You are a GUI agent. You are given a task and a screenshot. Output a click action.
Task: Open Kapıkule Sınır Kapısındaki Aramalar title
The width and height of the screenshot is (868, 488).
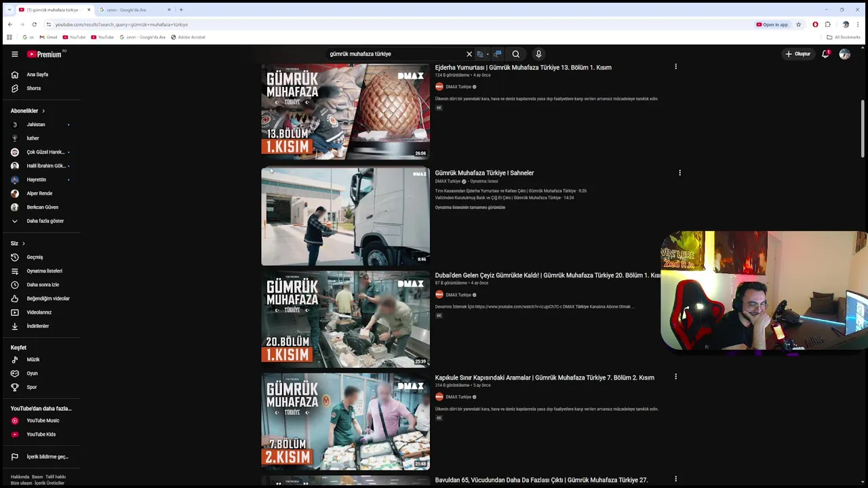pos(545,378)
